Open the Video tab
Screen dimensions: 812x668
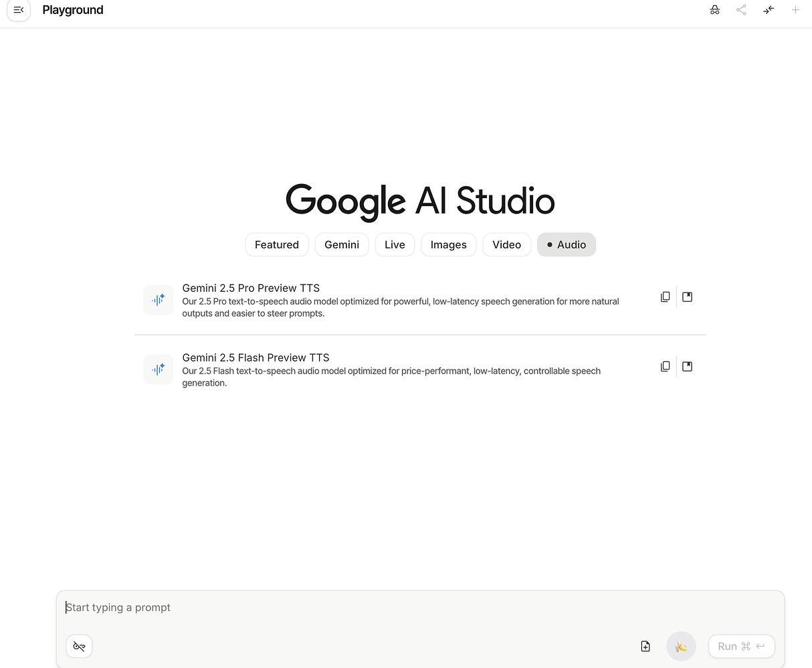coord(507,245)
